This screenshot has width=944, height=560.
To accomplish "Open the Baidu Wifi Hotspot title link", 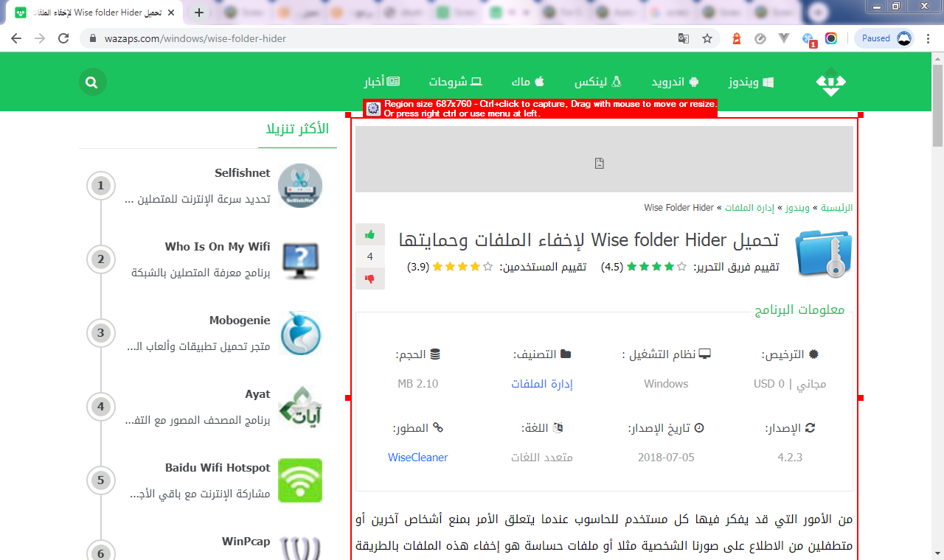I will click(x=218, y=468).
